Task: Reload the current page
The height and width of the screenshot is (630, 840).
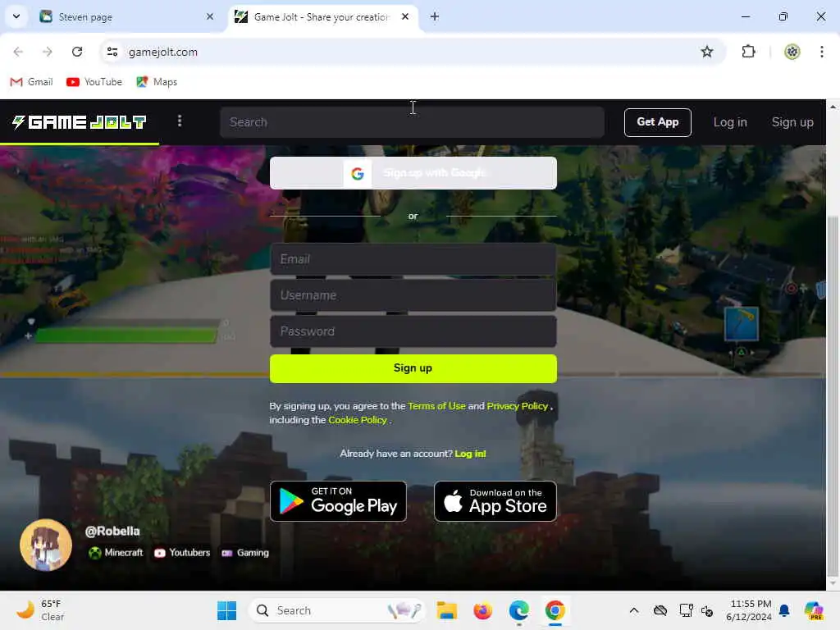Action: point(77,52)
